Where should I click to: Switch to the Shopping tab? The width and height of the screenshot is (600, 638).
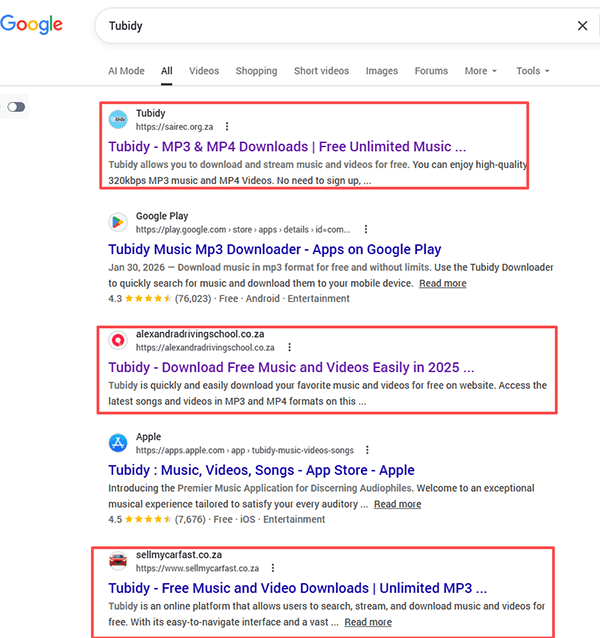[x=256, y=71]
